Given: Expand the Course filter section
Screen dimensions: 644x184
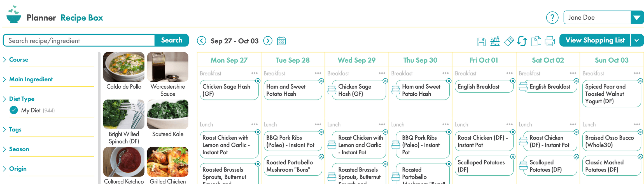Looking at the screenshot, I should tap(18, 60).
